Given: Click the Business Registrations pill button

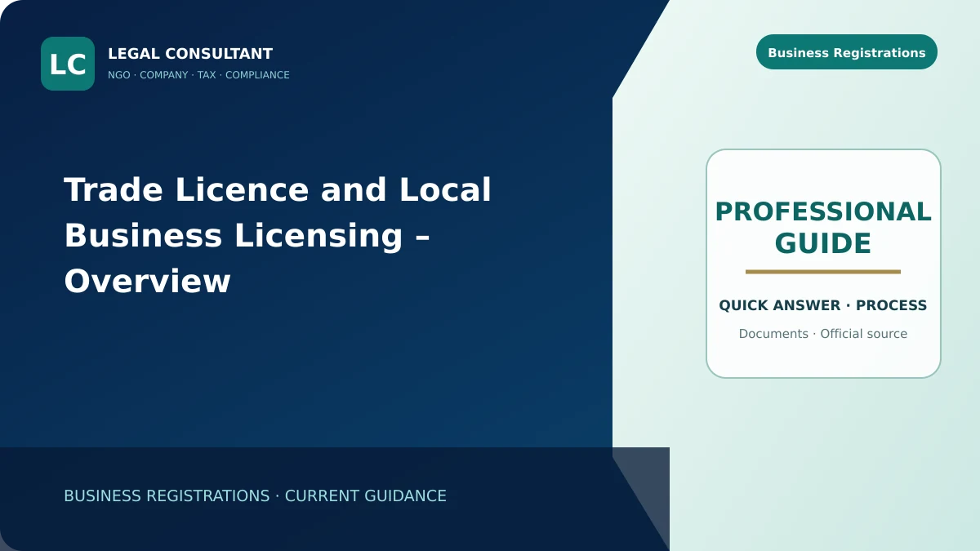Looking at the screenshot, I should pyautogui.click(x=847, y=52).
